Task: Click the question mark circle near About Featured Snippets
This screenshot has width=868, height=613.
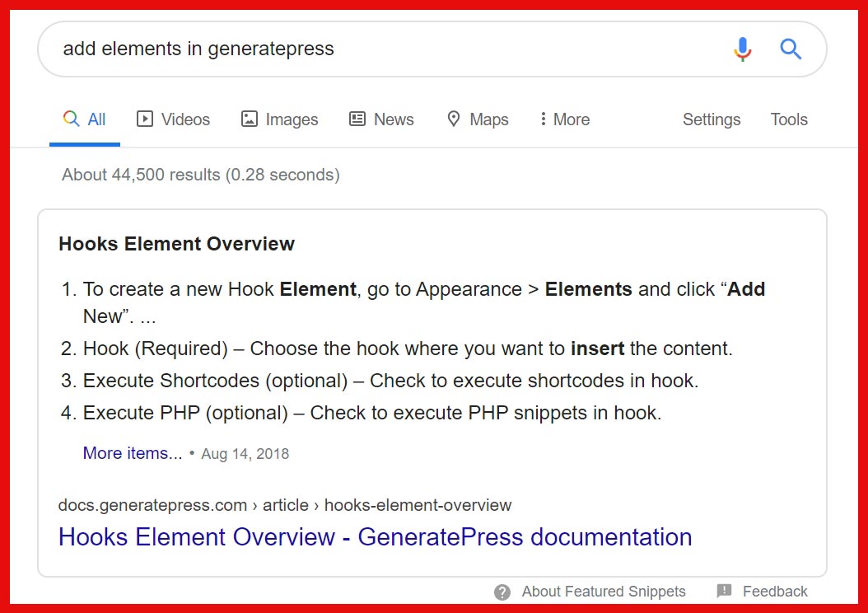Action: 502,592
